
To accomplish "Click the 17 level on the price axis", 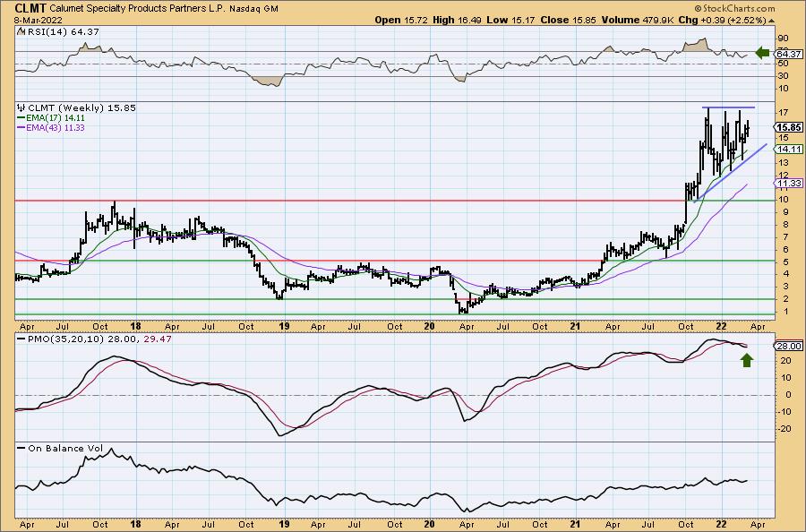I will click(784, 113).
